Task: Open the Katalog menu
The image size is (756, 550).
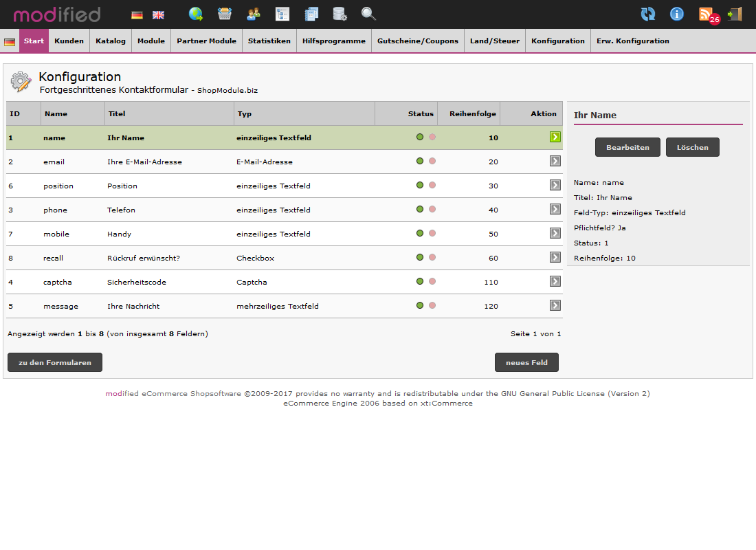Action: [111, 41]
